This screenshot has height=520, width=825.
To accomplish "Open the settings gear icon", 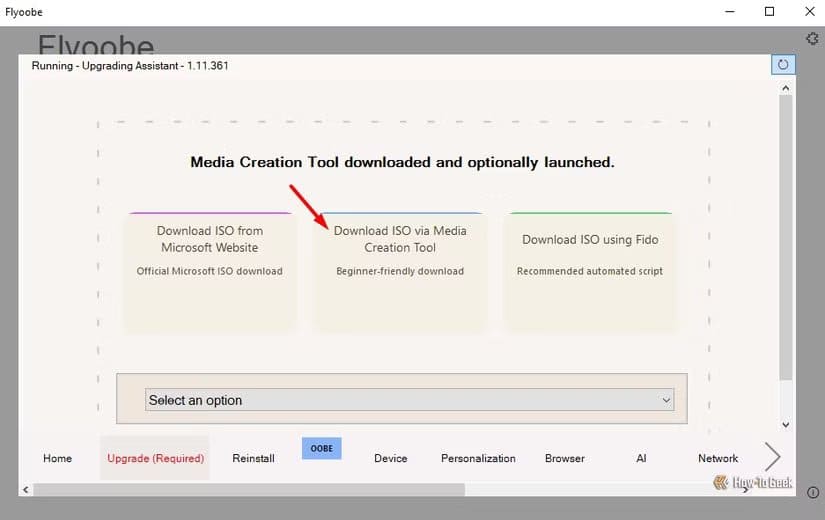I will click(x=812, y=38).
